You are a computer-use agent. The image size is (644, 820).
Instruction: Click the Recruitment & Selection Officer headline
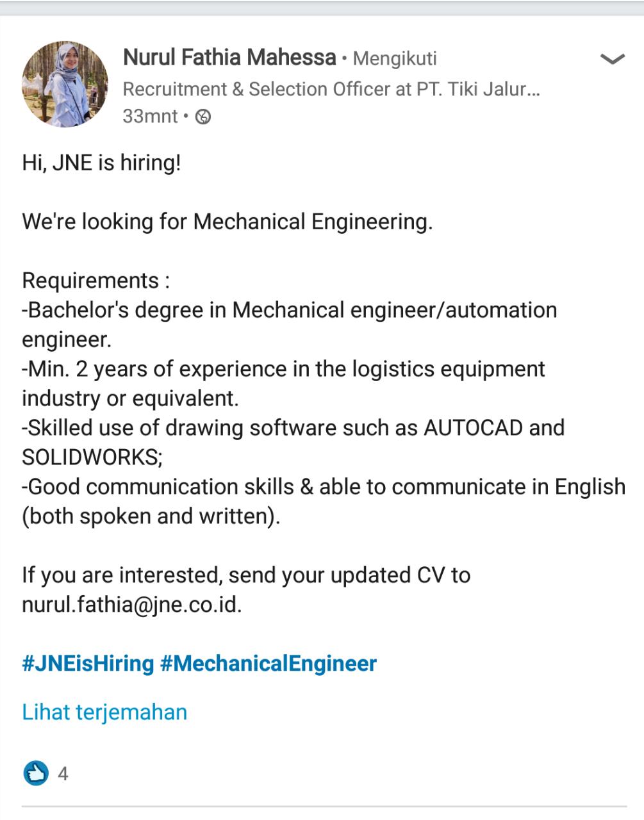point(331,89)
